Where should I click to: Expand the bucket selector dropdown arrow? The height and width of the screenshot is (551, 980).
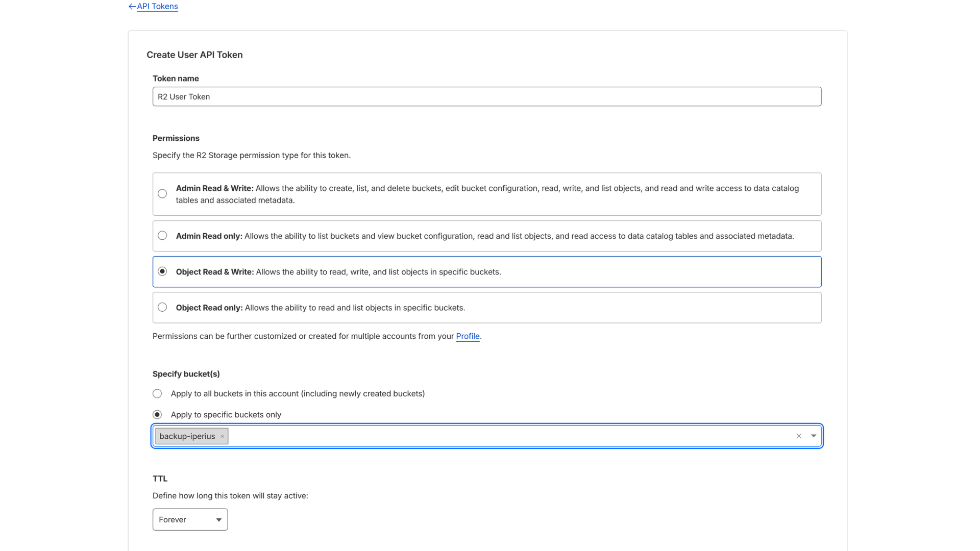814,436
